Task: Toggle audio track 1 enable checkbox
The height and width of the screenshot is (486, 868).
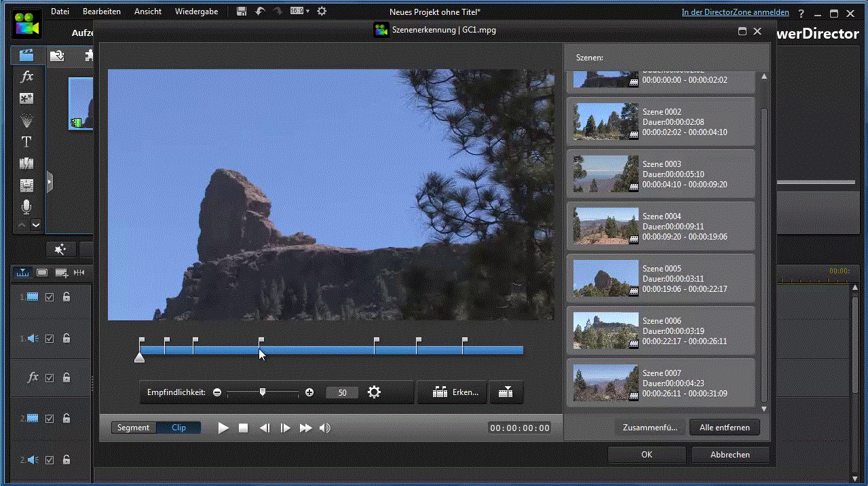Action: [50, 338]
